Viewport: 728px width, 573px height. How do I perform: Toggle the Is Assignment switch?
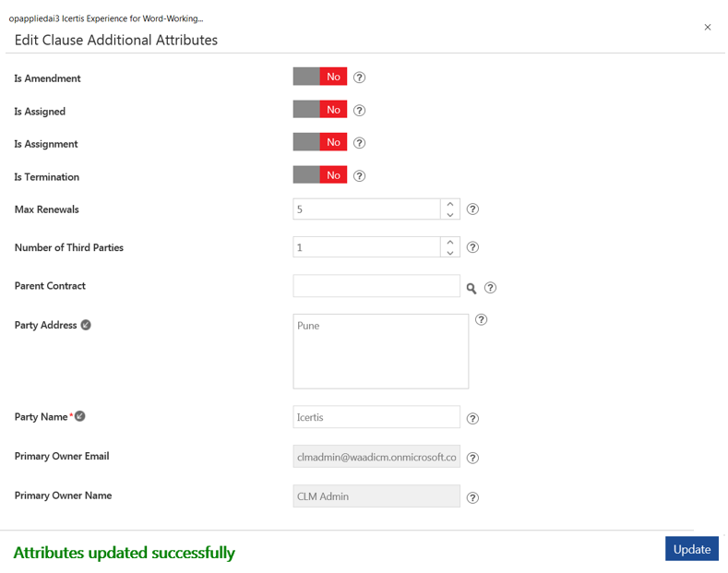tap(319, 142)
